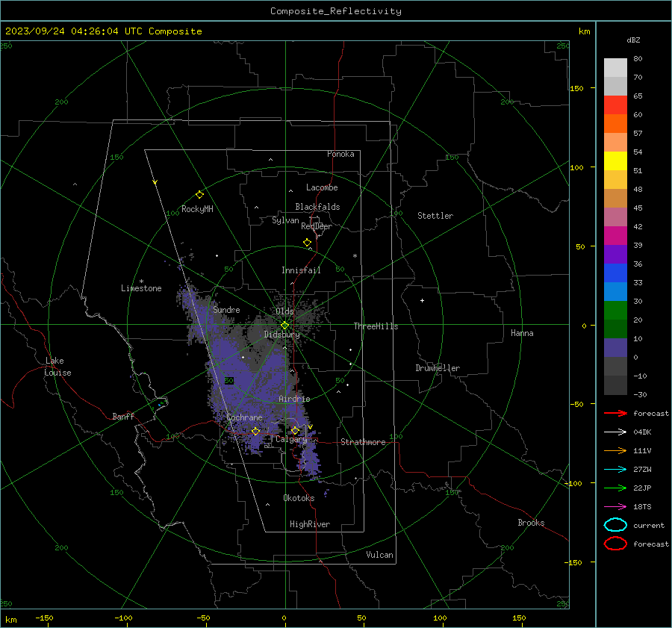Pick the yellow 51-54 dBZ swatch
The image size is (672, 628).
pos(615,161)
